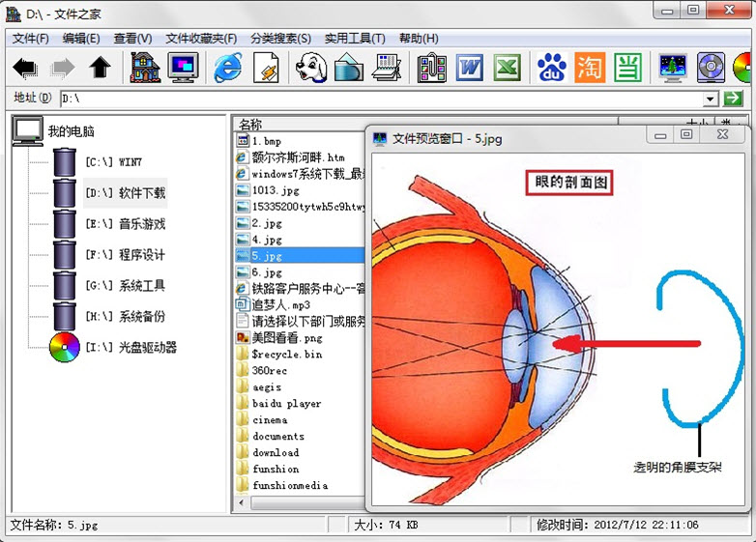Image resolution: width=756 pixels, height=542 pixels.
Task: Open the Internet Explorer toolbar icon
Action: pyautogui.click(x=228, y=67)
